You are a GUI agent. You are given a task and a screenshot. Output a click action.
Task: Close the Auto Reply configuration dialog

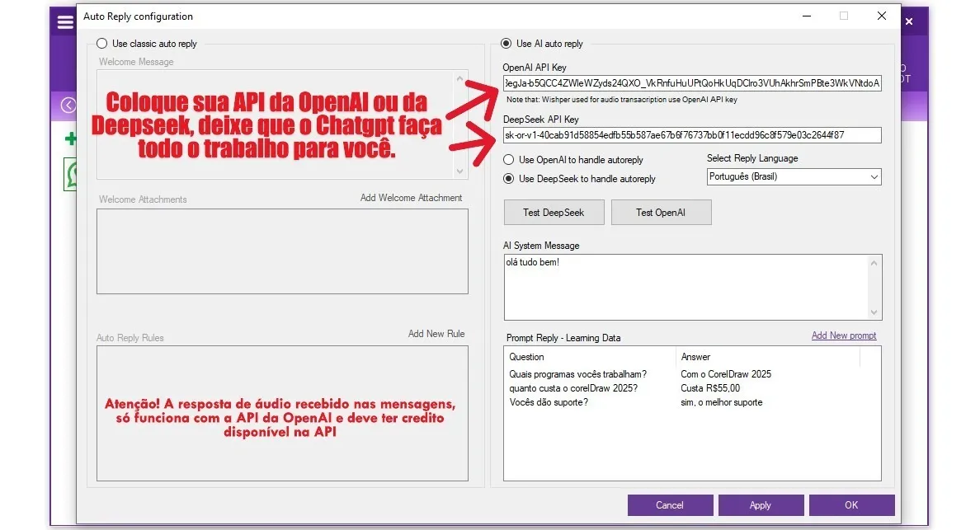pos(882,16)
